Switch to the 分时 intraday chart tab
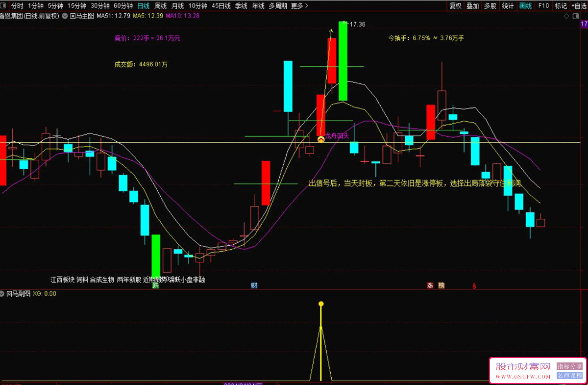Image resolution: width=588 pixels, height=385 pixels. [x=17, y=6]
